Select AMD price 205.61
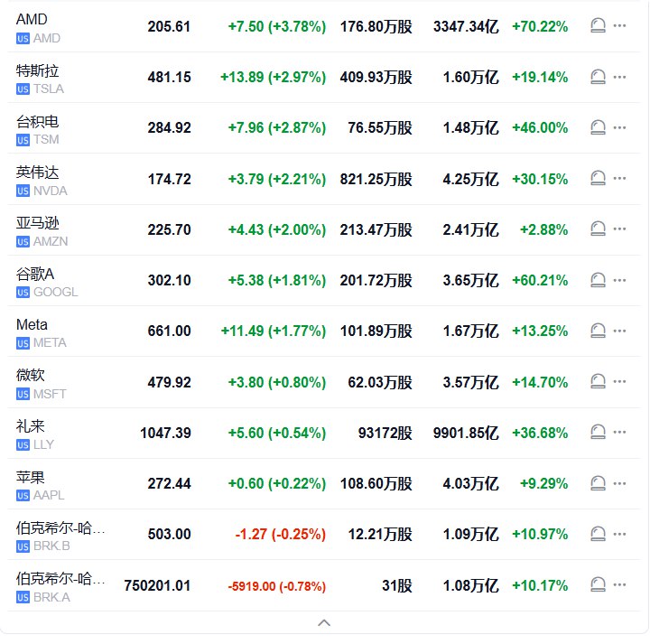This screenshot has height=644, width=650. (169, 26)
